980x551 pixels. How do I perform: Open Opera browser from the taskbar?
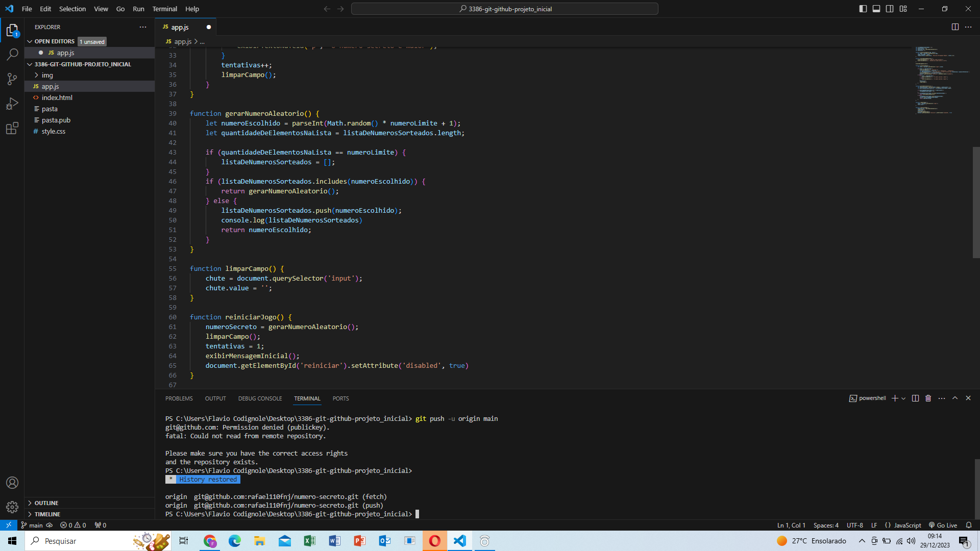tap(435, 541)
